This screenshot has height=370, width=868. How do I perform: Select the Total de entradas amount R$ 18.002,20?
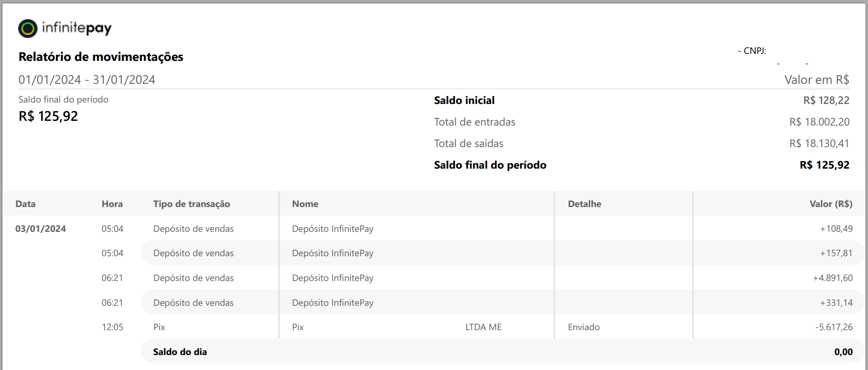click(x=819, y=122)
